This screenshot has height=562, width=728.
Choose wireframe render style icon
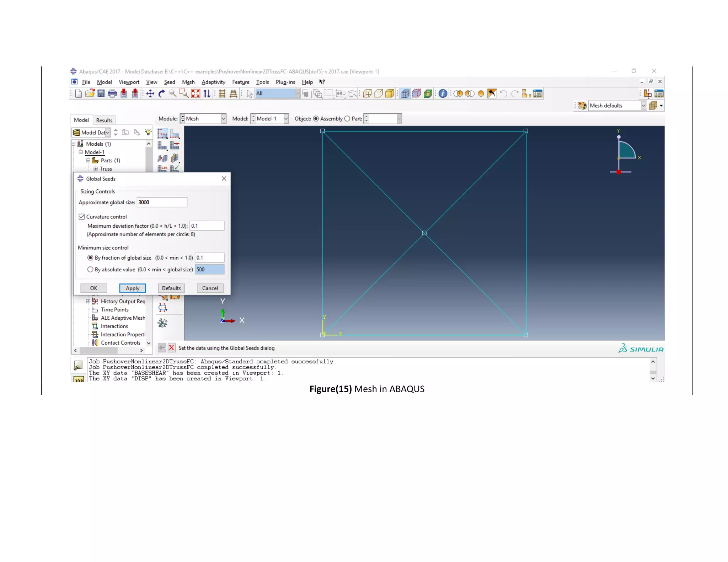pos(367,94)
